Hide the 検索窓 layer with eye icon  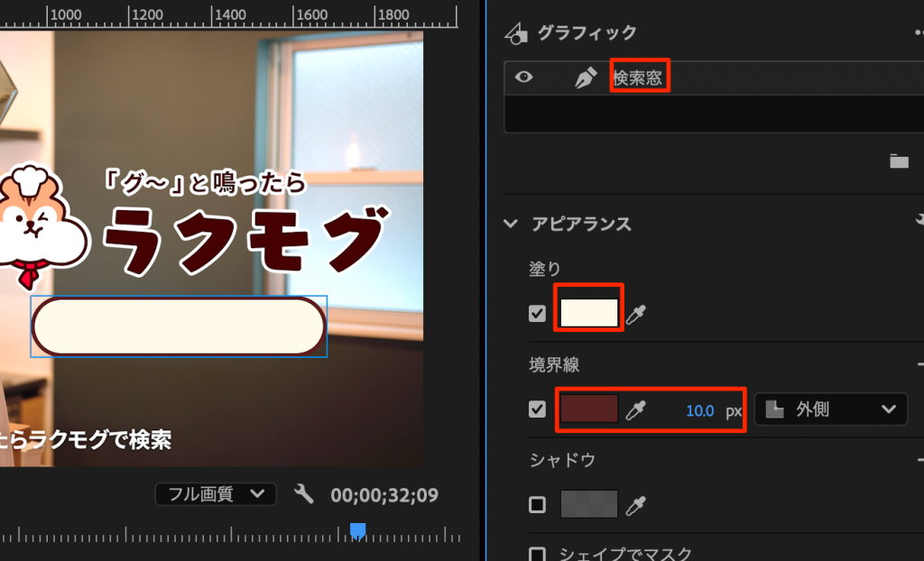pos(523,78)
